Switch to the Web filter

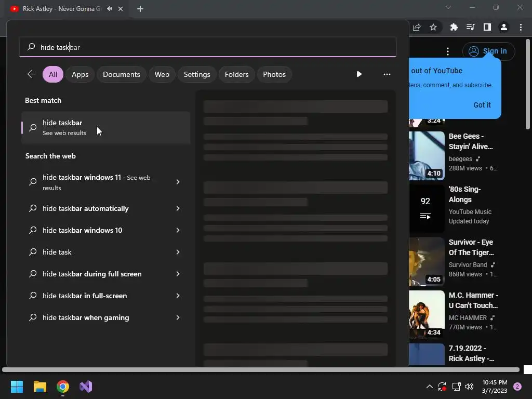(162, 74)
